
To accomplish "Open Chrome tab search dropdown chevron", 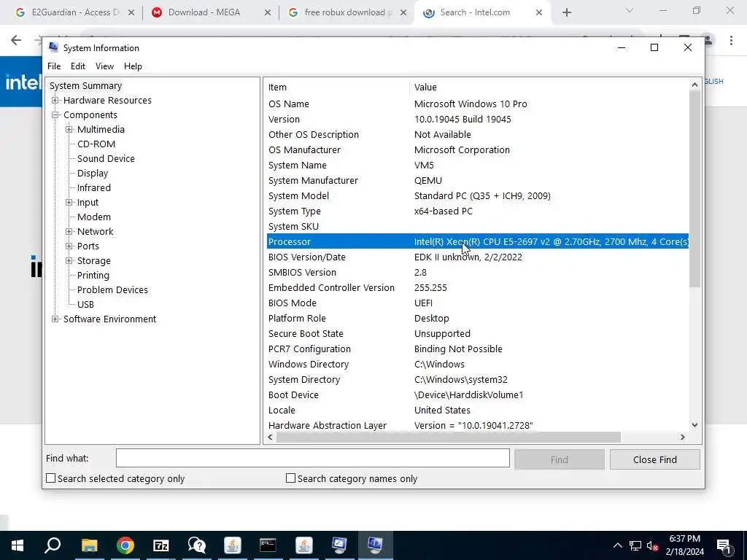I will (x=630, y=10).
